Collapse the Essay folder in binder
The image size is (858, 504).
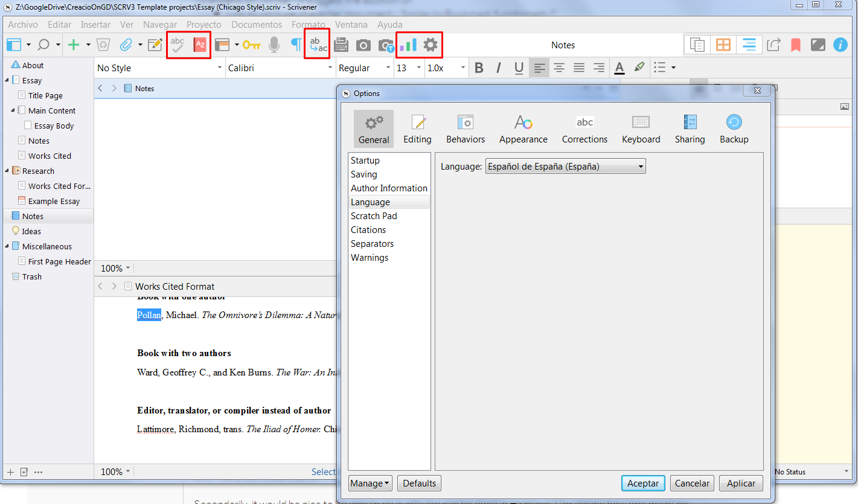[x=7, y=80]
